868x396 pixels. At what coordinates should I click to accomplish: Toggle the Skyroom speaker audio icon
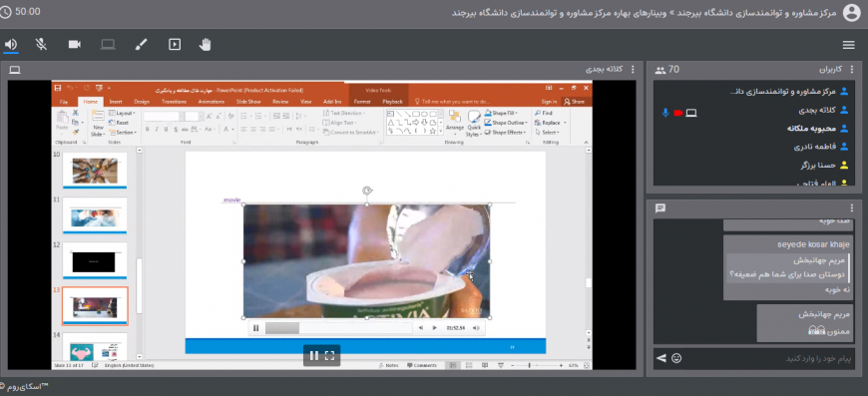[11, 45]
